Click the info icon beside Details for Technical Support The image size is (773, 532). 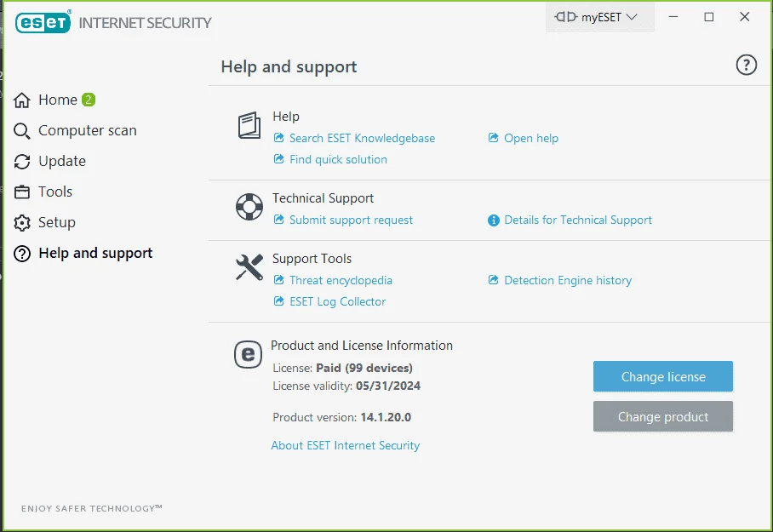click(494, 220)
